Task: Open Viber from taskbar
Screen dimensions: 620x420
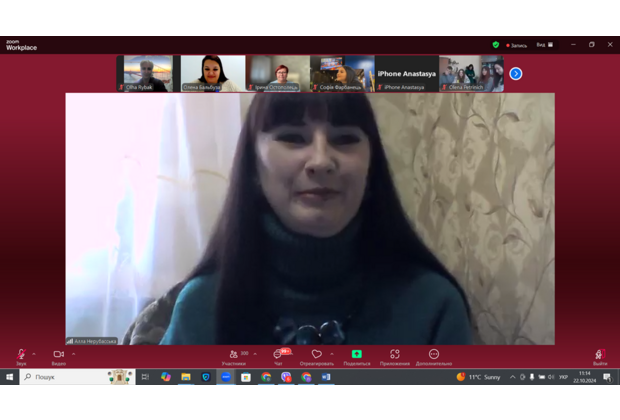Action: pyautogui.click(x=286, y=377)
